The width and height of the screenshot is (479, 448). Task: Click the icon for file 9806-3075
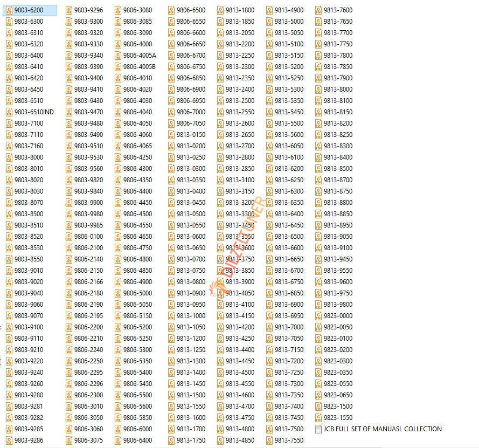69,440
